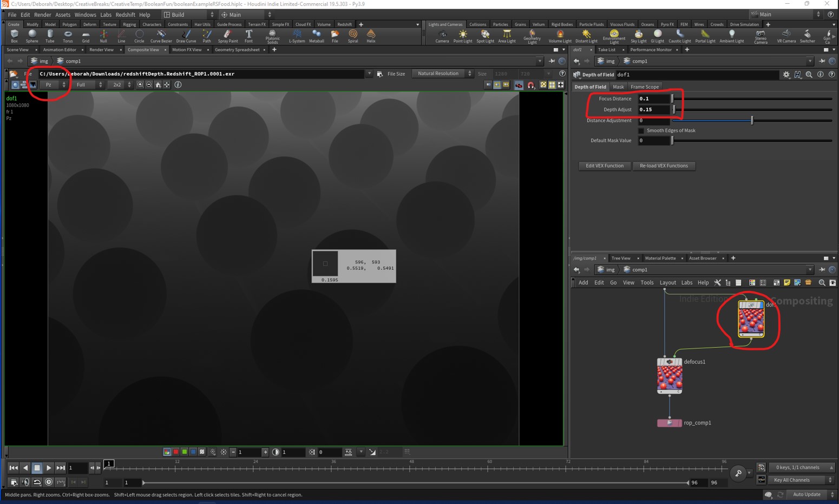Open the Redshift menu
This screenshot has height=504, width=839.
click(x=125, y=15)
